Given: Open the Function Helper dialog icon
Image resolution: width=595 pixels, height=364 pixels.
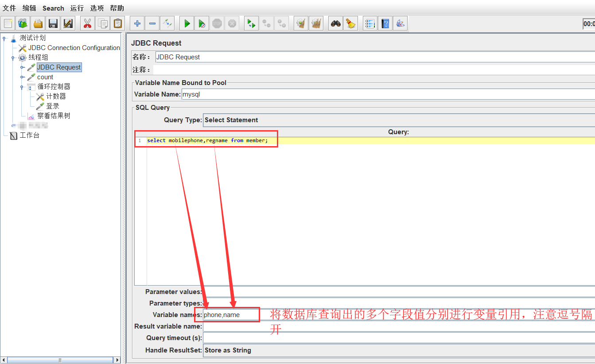Looking at the screenshot, I should (370, 23).
